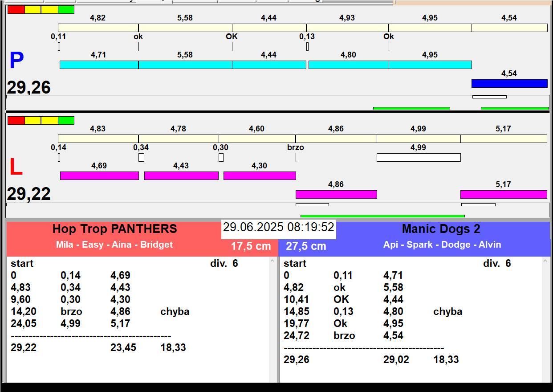Select the cyan bar labeled 4,80 in lane P
Screen dimensions: 553x392
[x=349, y=65]
